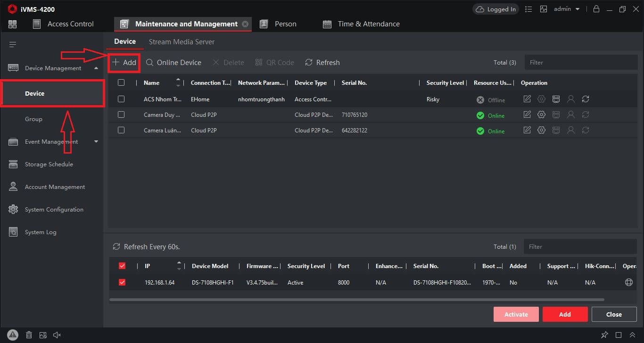The width and height of the screenshot is (644, 343).
Task: Check the ACS Nhom Tr... row checkbox
Action: [121, 99]
